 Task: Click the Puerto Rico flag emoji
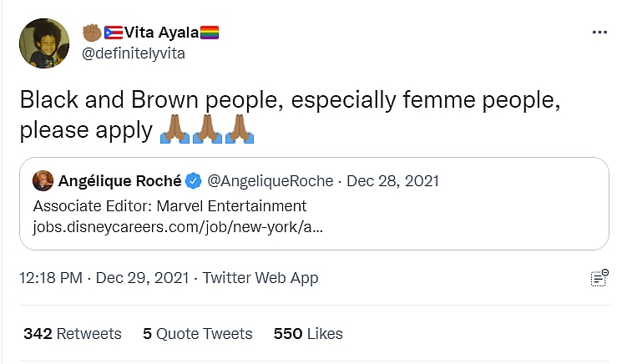pos(113,33)
